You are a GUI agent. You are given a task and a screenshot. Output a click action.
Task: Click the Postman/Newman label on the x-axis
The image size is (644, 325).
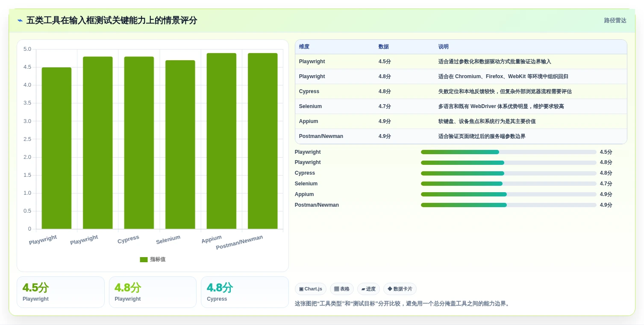tap(239, 242)
